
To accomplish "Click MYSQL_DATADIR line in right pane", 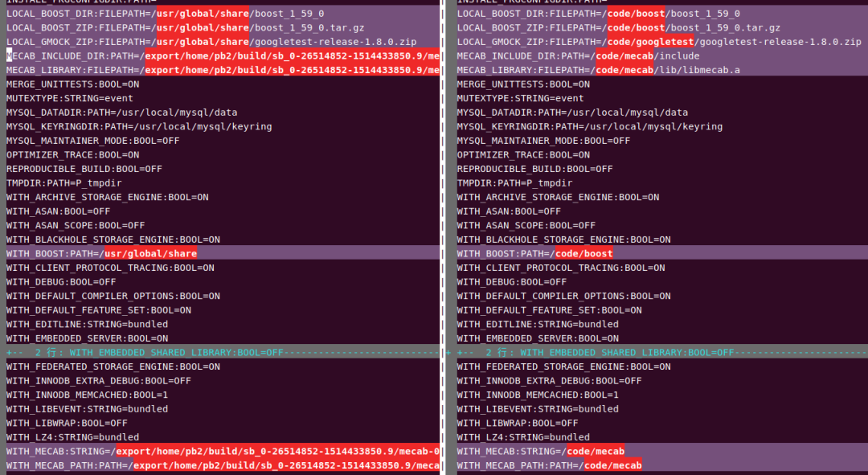I will 572,113.
